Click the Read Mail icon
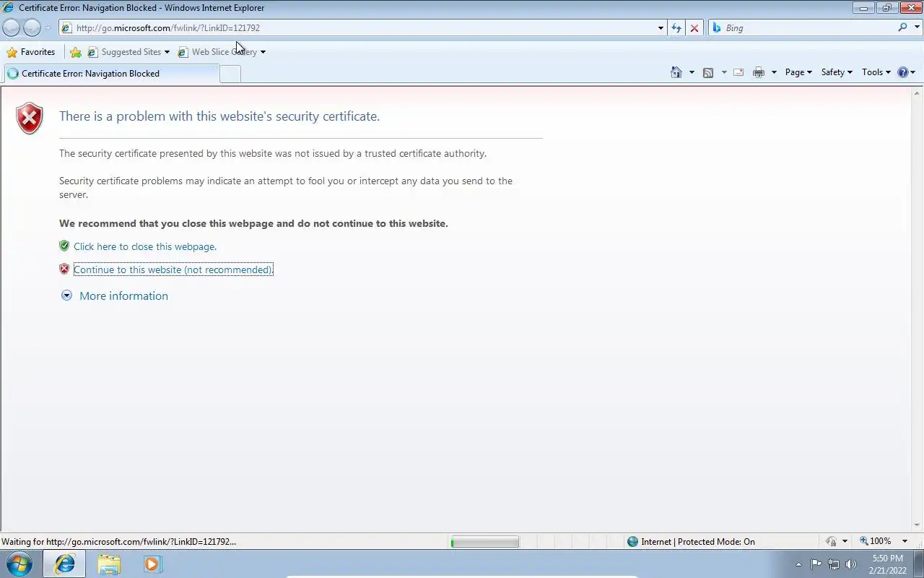924x578 pixels. pyautogui.click(x=738, y=72)
